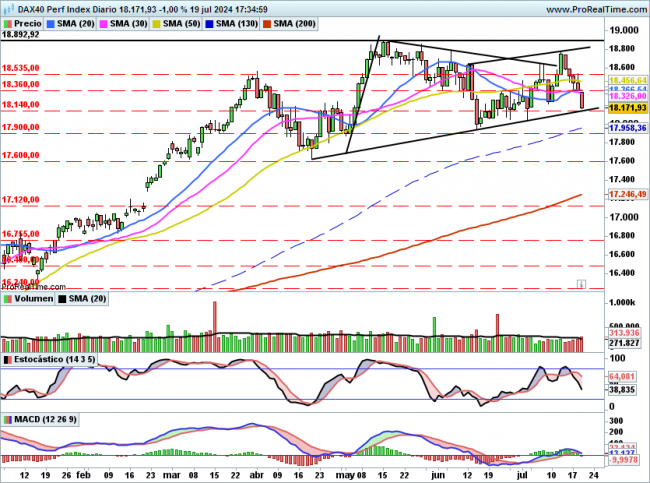
Task: Click the MACD indicator legend icon
Action: tap(7, 417)
